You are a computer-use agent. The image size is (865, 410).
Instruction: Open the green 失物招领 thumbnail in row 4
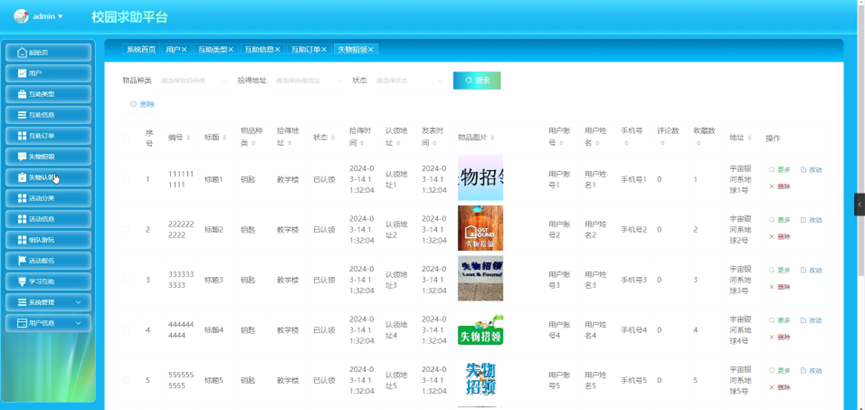point(480,329)
